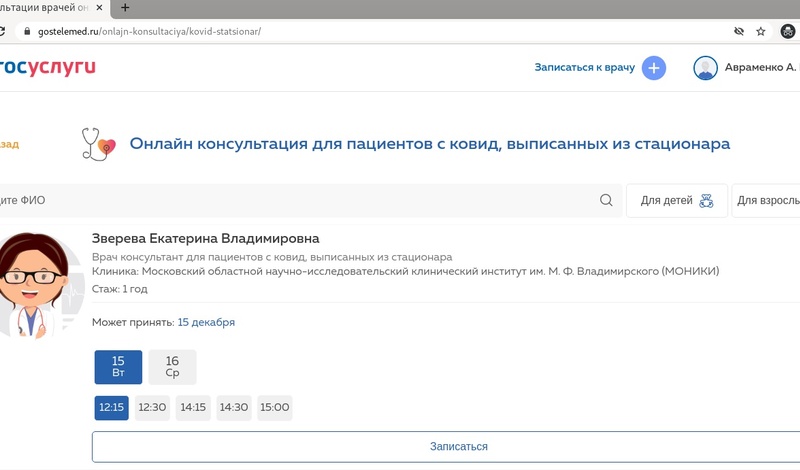Click the stethoscope heart icon
The image size is (800, 470).
click(98, 144)
